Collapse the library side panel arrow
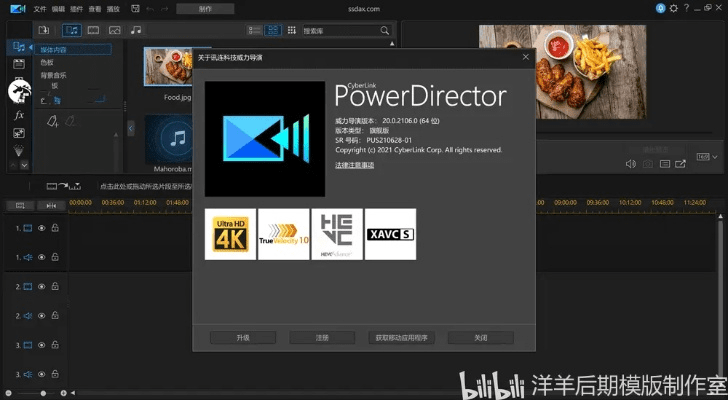Image resolution: width=728 pixels, height=400 pixels. 131,129
